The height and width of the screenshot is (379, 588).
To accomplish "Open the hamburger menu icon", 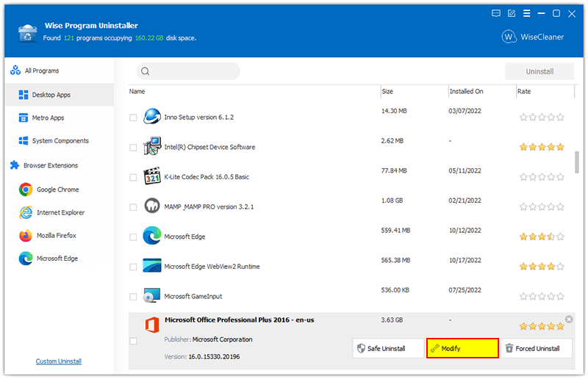I will click(x=526, y=13).
